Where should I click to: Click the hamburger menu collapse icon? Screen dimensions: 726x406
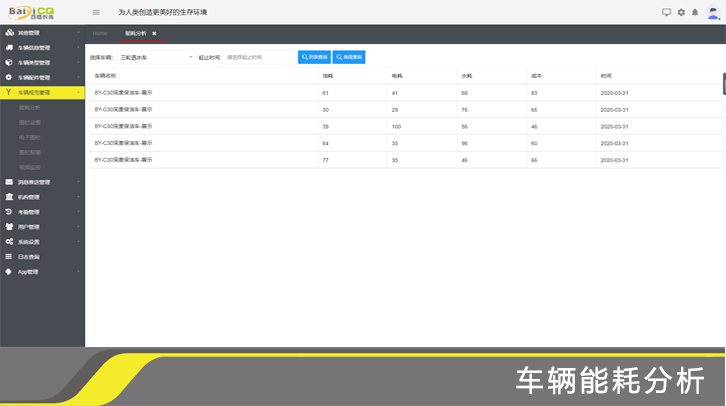pos(96,12)
